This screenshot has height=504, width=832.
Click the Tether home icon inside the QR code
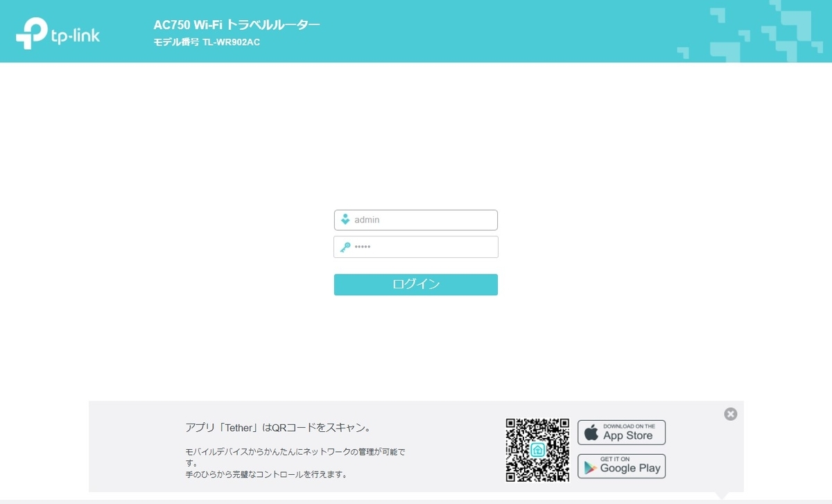[x=537, y=451]
